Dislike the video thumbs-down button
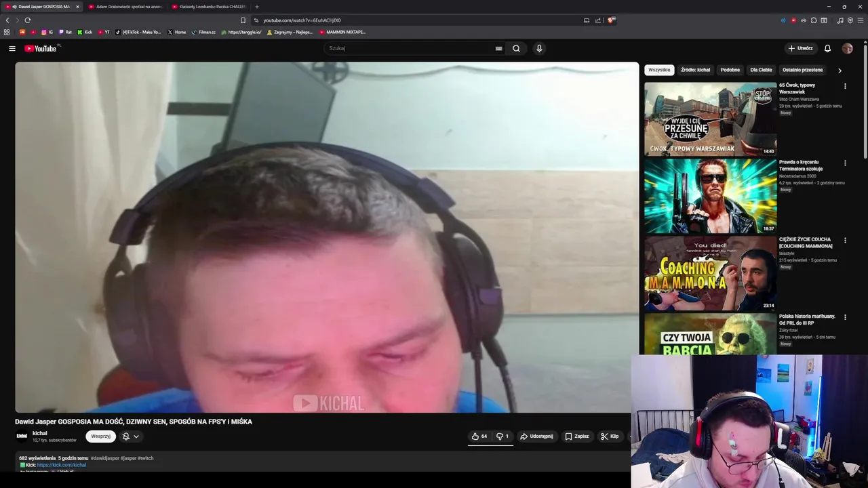This screenshot has width=868, height=488. [502, 436]
